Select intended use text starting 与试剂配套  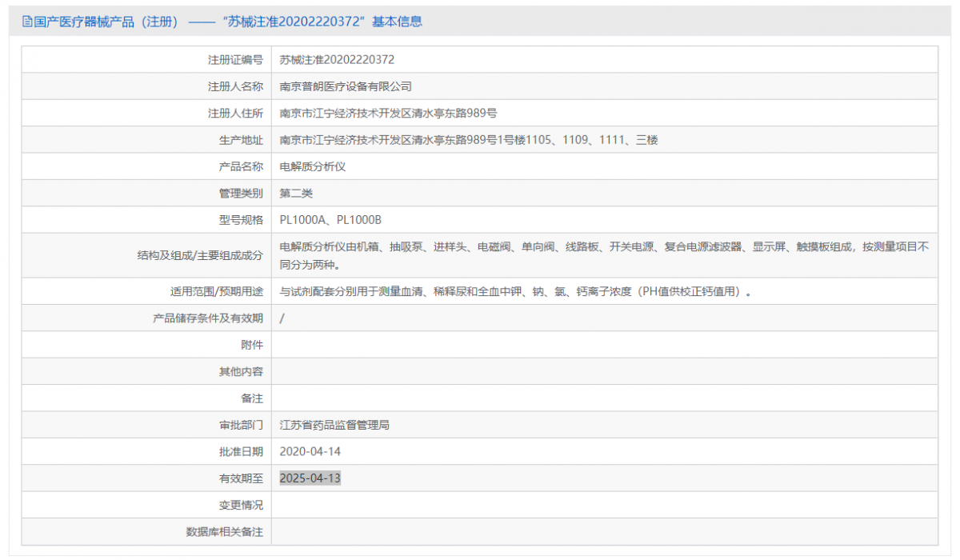pos(515,292)
